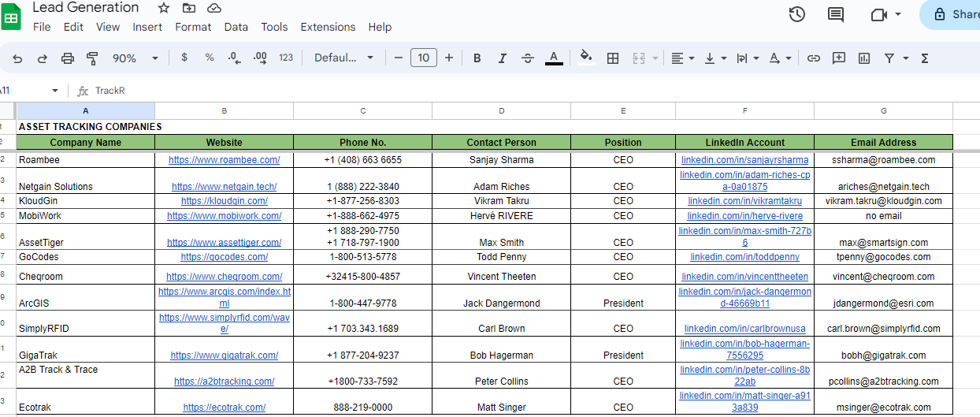Screen dimensions: 980x417
Task: Open the name box dropdown arrow
Action: (x=54, y=91)
